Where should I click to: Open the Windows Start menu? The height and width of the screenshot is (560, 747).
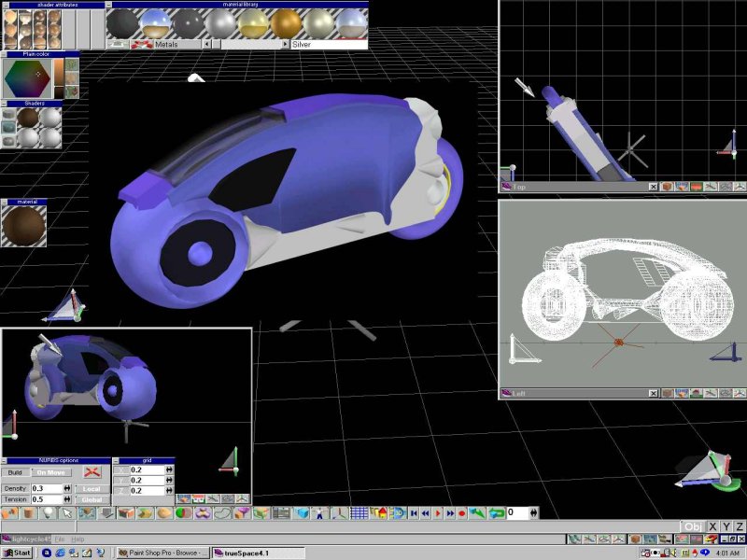[17, 553]
